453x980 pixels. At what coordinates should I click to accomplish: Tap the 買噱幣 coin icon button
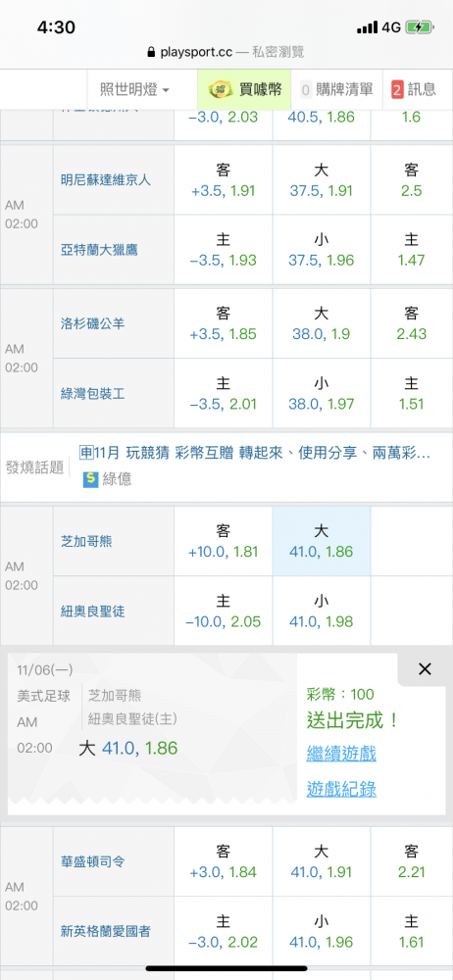[244, 89]
